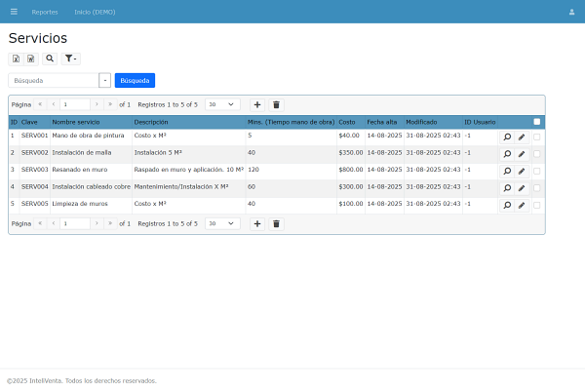Export the services to Excel
Screen dimensions: 585x392
point(16,59)
